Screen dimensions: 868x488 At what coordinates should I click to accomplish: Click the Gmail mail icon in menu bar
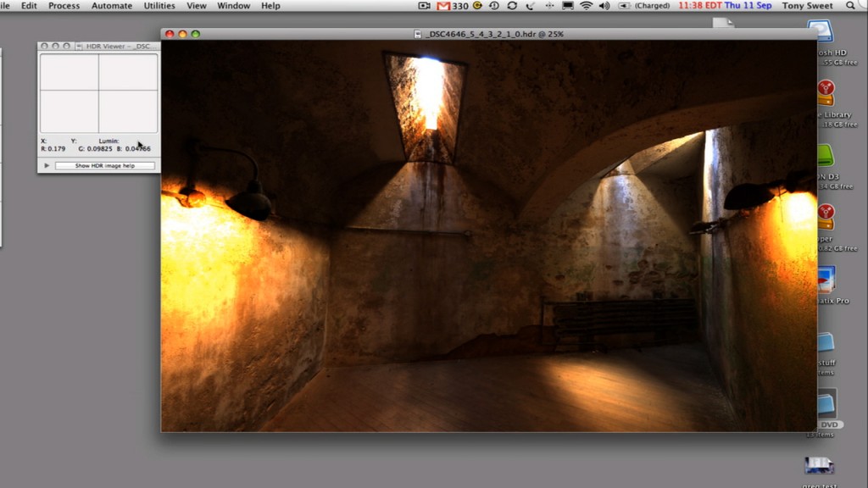click(x=443, y=6)
